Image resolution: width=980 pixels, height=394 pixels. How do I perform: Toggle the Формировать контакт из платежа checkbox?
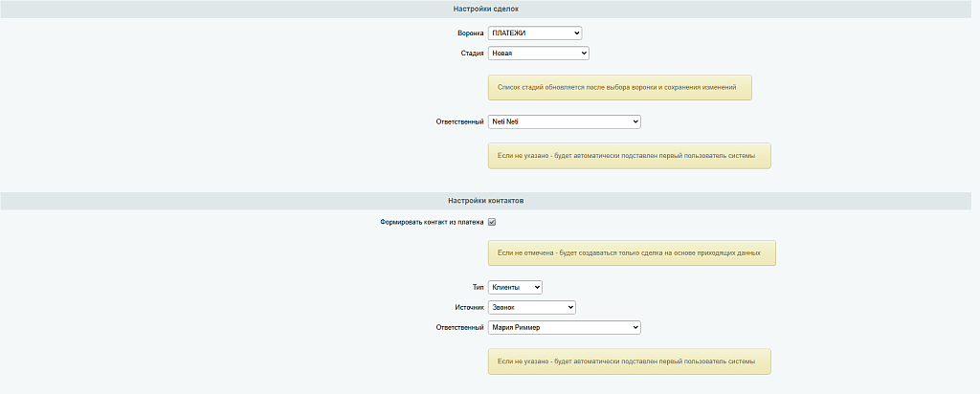492,222
